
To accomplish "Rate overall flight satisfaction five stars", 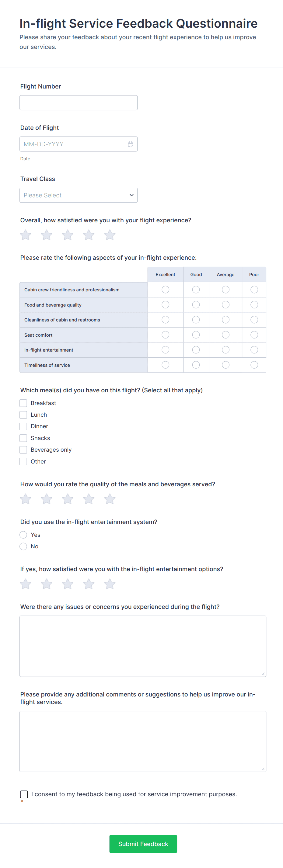I will point(110,235).
